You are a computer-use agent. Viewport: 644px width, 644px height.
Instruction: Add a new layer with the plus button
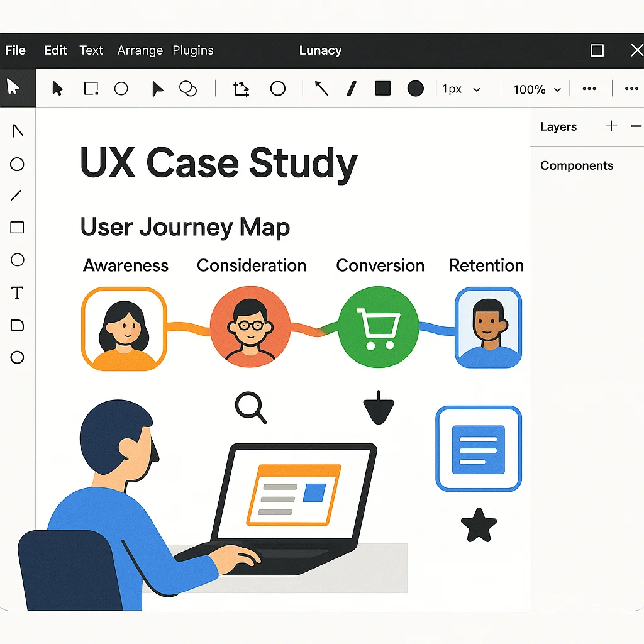[611, 126]
